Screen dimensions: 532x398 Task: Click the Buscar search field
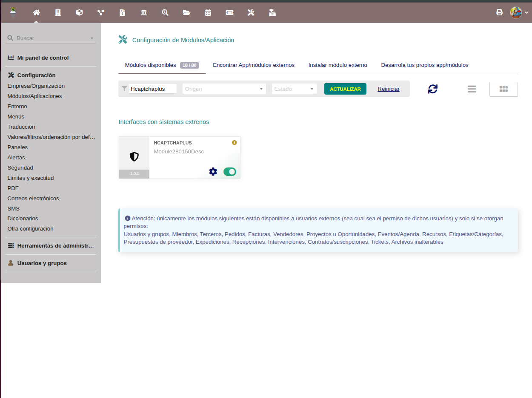(51, 38)
